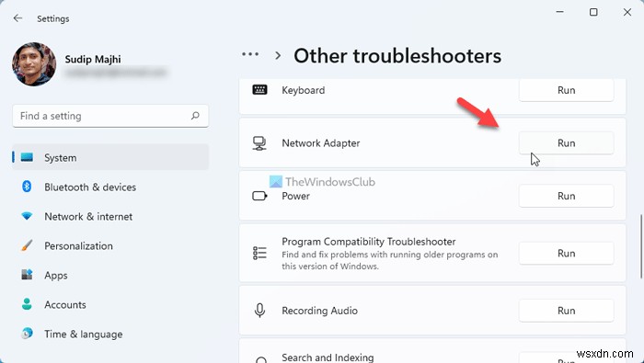This screenshot has width=644, height=363.
Task: Click the Wi-Fi network icon in sidebar
Action: 27,216
